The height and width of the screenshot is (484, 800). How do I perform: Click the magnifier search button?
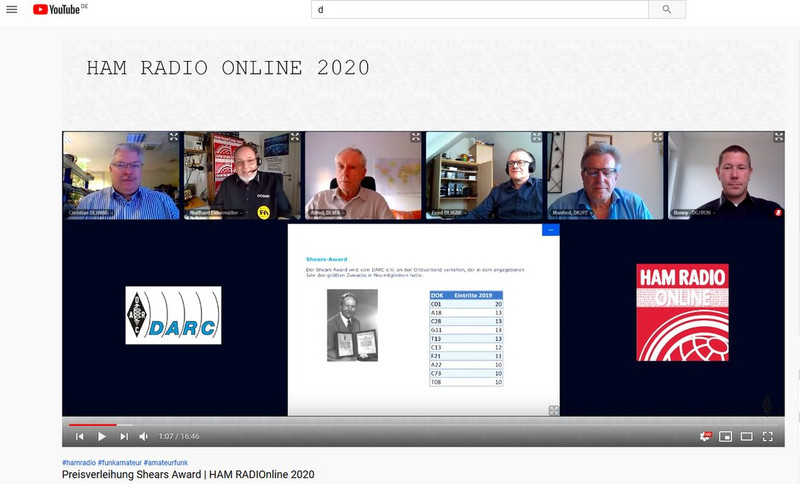click(x=667, y=9)
